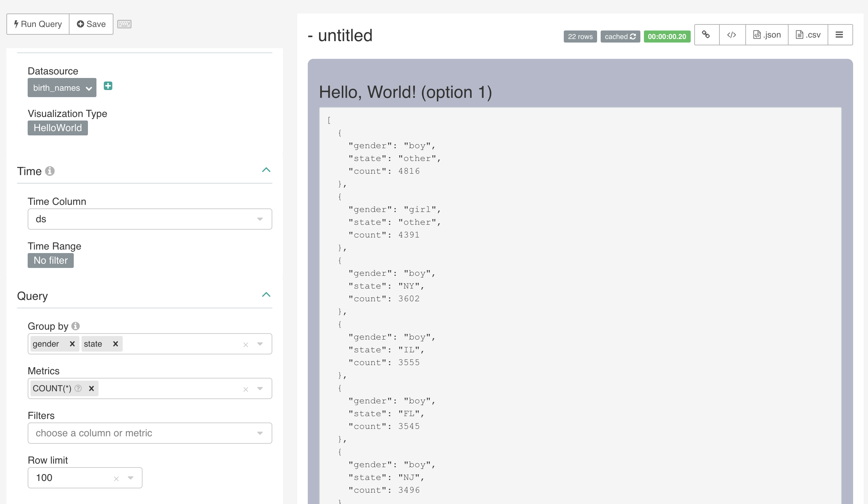Screen dimensions: 868x504
Task: Open the birth_names datasource dropdown
Action: (x=62, y=88)
